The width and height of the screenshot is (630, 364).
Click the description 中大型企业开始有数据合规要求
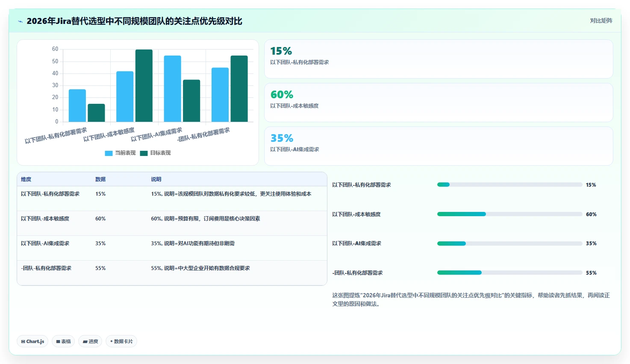[x=200, y=268]
